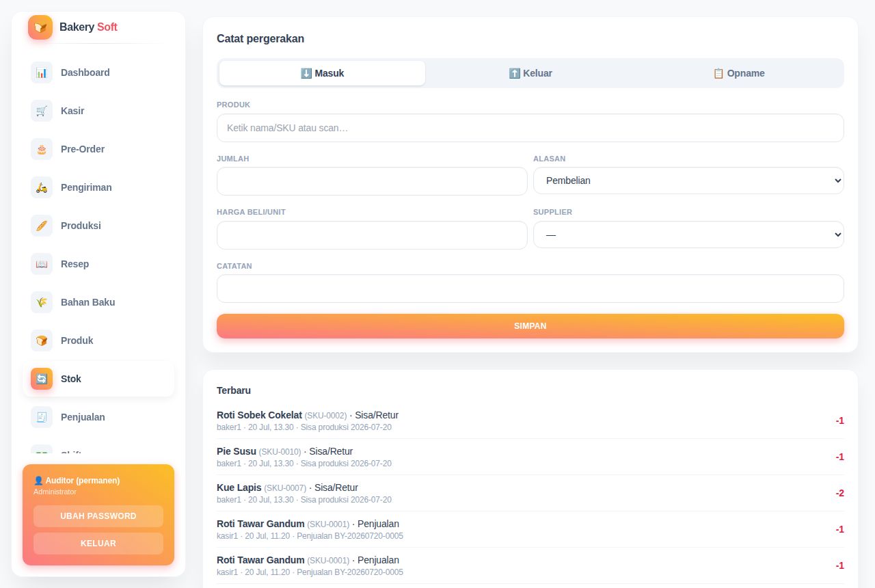The width and height of the screenshot is (875, 588).
Task: Open Kasir via its cart icon
Action: point(42,111)
